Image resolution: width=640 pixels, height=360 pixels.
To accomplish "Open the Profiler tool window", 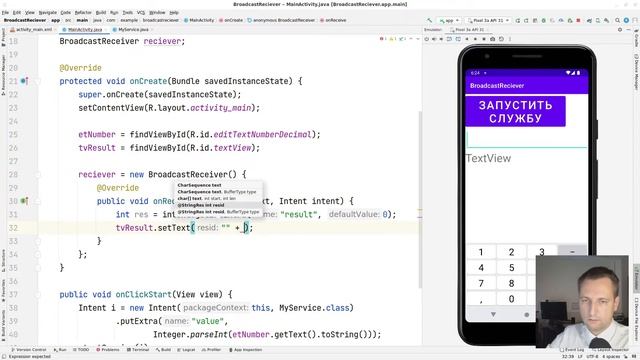I will click(x=211, y=350).
